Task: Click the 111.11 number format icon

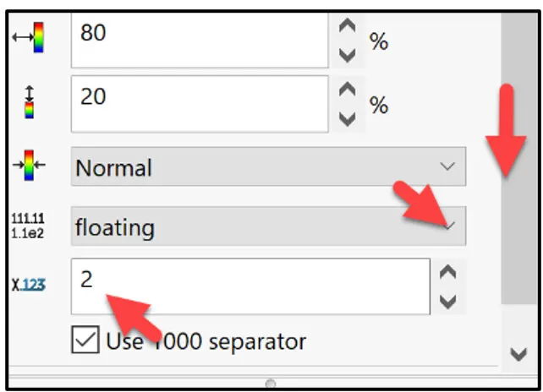Action: pyautogui.click(x=28, y=226)
